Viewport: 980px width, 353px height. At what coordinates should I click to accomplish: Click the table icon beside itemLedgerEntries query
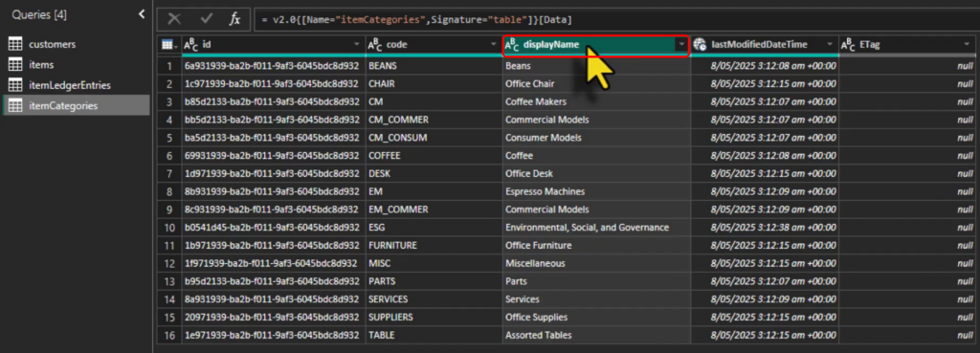point(15,85)
